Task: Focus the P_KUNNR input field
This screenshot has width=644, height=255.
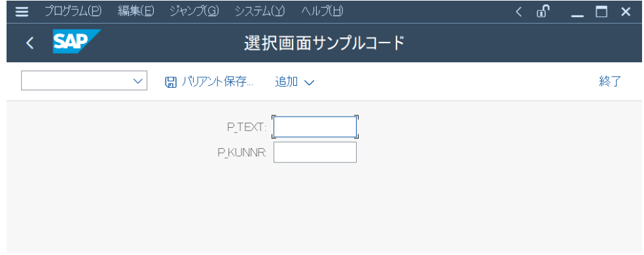Action: point(315,152)
